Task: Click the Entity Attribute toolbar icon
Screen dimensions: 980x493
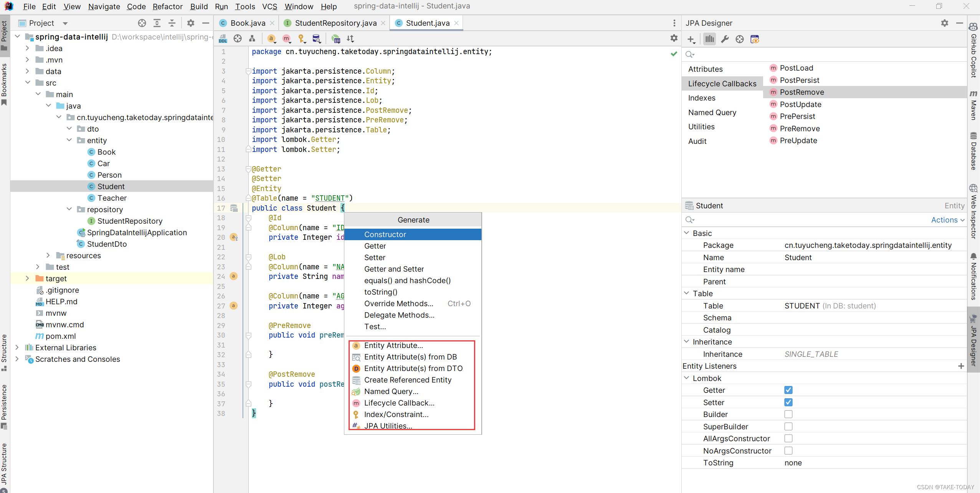Action: tap(271, 39)
